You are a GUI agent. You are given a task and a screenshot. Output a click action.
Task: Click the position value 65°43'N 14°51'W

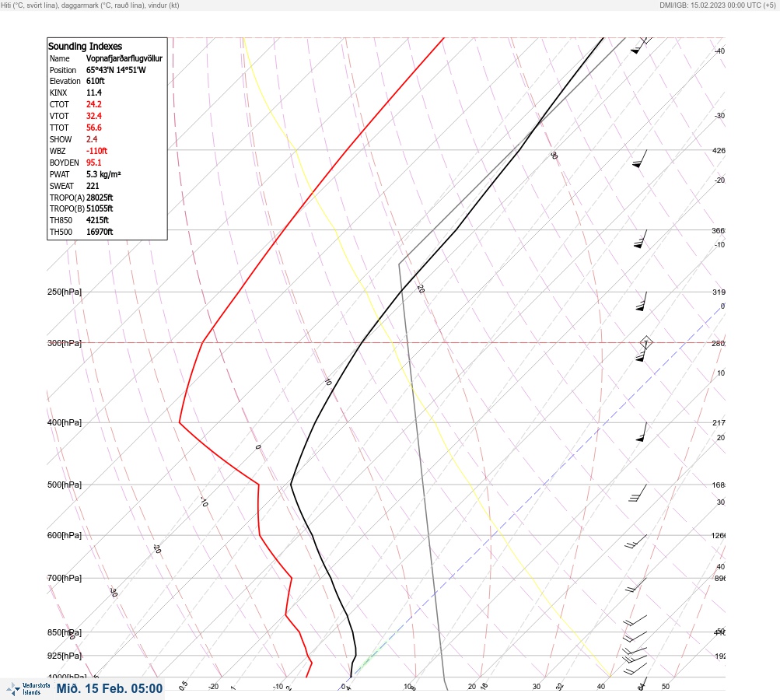click(116, 70)
